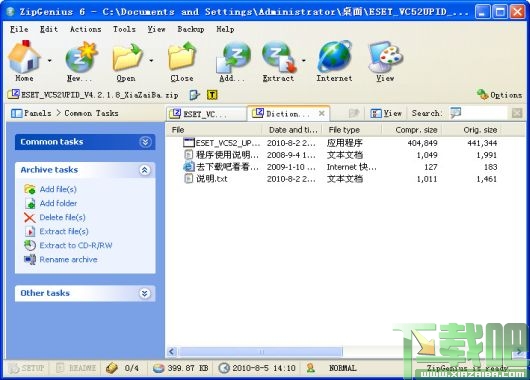
Task: Click the Extract toolbar icon
Action: pos(279,57)
